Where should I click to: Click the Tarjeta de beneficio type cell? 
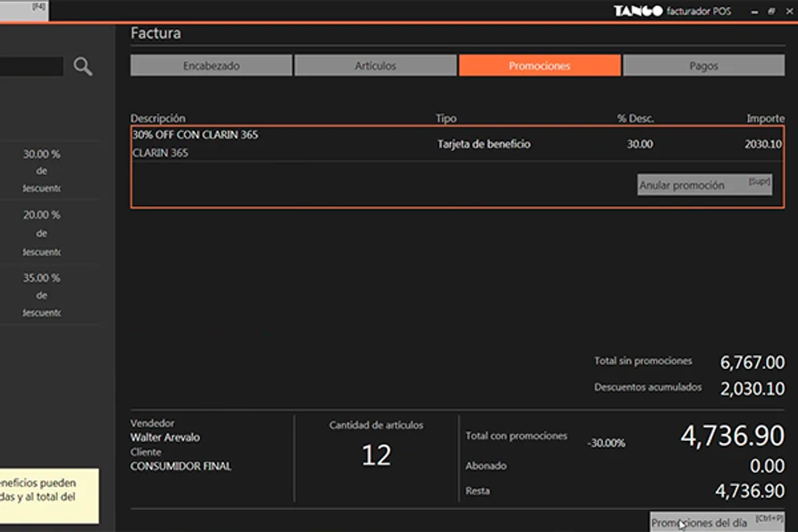coord(484,144)
